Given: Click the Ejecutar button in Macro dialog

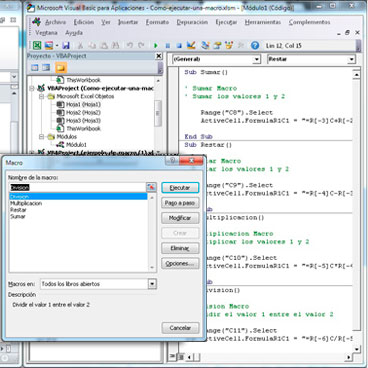Looking at the screenshot, I should tap(180, 188).
